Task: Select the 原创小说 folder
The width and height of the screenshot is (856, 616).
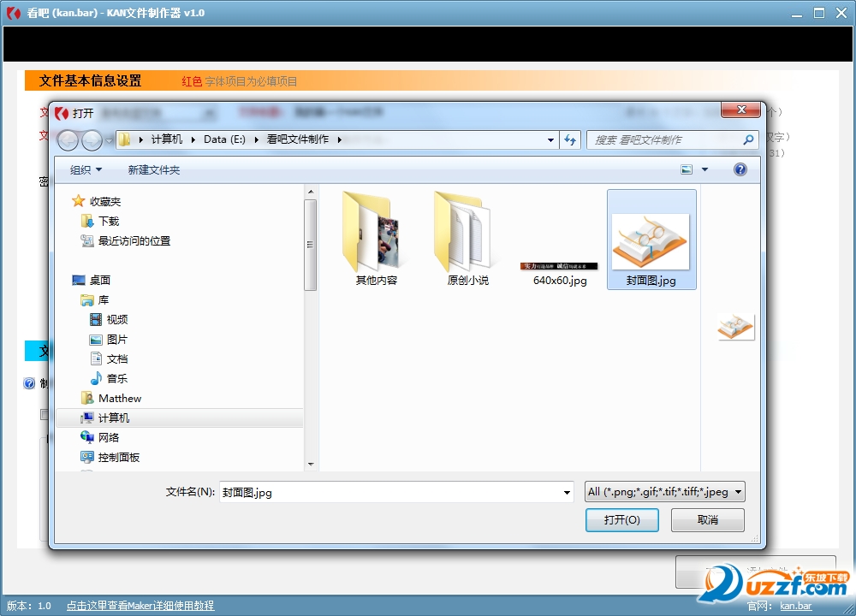Action: [468, 239]
